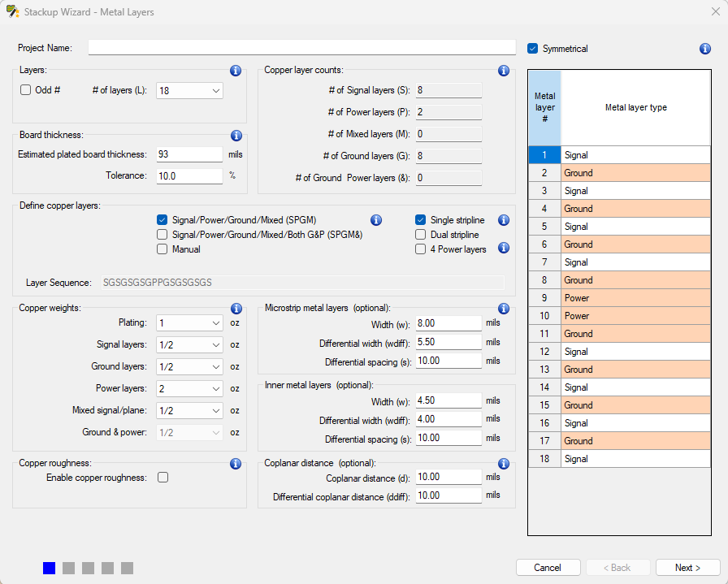Click Inner metal Differential width field 4.00
The width and height of the screenshot is (728, 584).
448,419
